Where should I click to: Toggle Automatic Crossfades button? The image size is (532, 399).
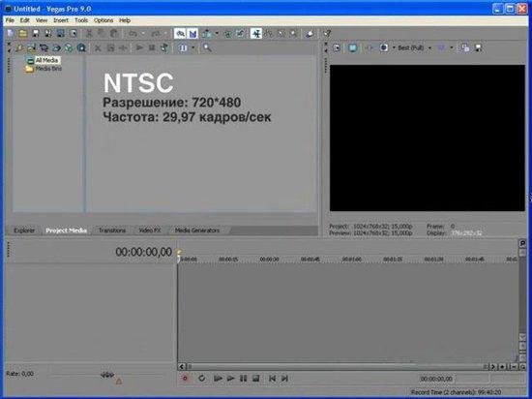pyautogui.click(x=192, y=33)
